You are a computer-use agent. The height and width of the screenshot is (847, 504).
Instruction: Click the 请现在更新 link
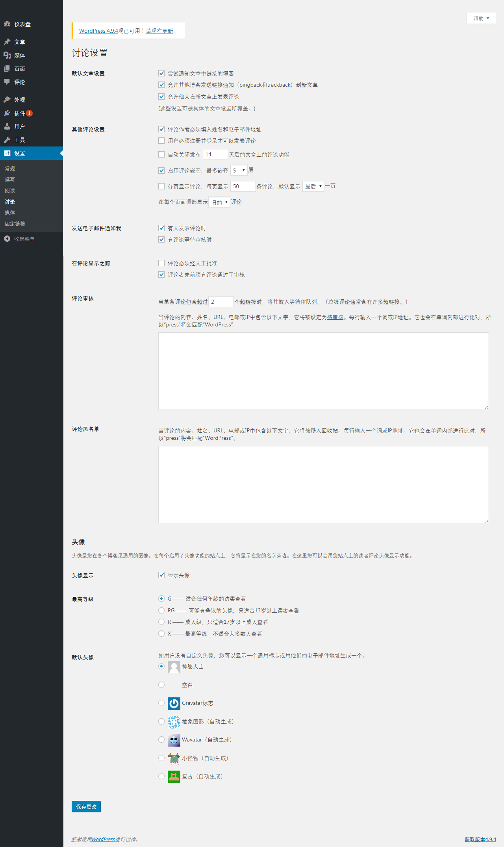tap(159, 31)
